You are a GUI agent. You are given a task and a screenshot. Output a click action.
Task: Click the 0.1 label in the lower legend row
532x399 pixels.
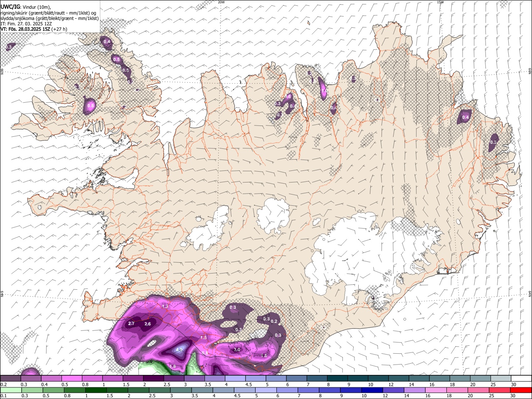click(x=4, y=396)
